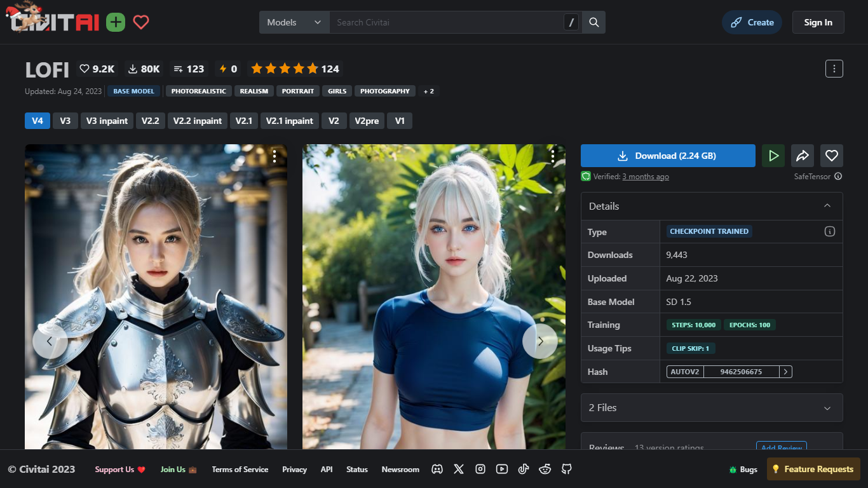Click the red heart icon in header
Image resolution: width=868 pixels, height=488 pixels.
click(x=141, y=22)
